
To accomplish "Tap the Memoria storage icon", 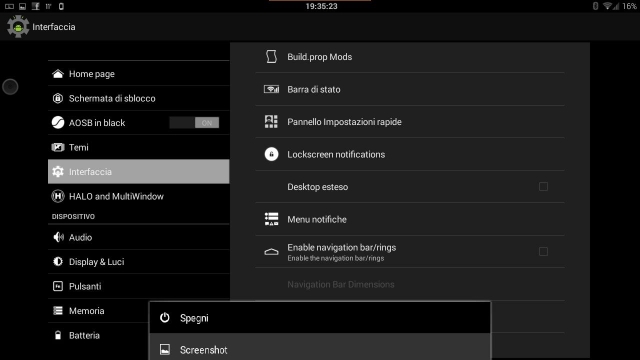I will 58,311.
